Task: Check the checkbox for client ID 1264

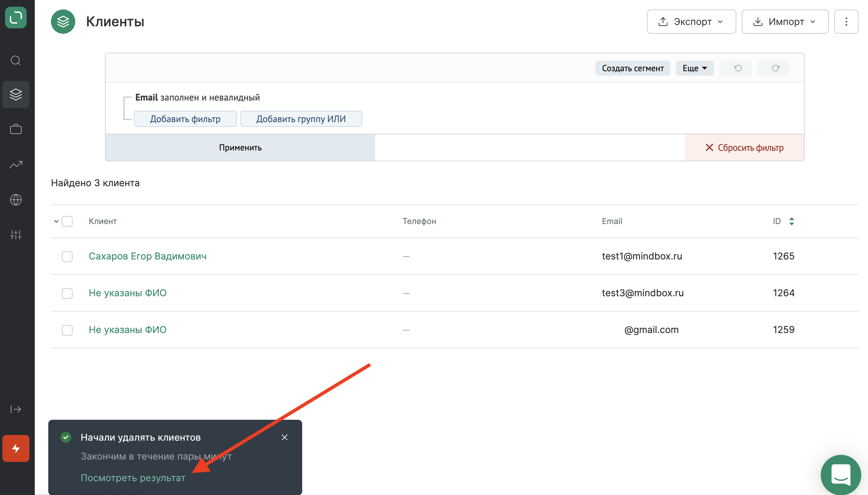Action: [x=67, y=294]
